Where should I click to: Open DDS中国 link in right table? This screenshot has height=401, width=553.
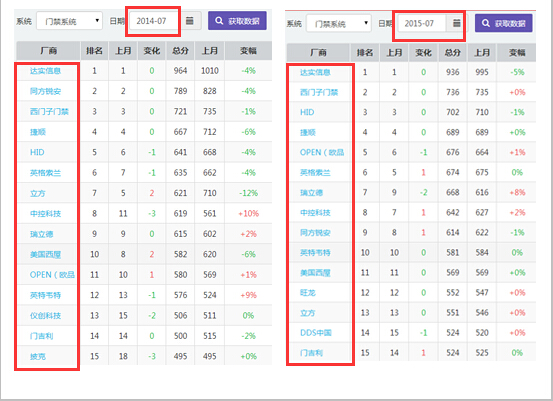pos(316,333)
